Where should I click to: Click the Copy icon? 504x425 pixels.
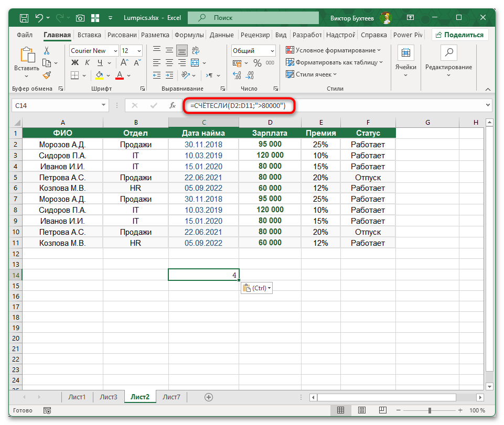pos(47,63)
